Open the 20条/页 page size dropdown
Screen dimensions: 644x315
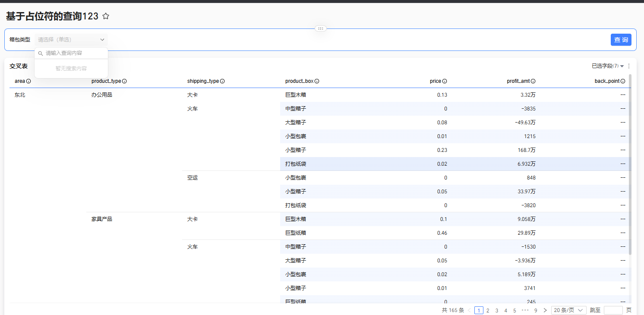[568, 310]
